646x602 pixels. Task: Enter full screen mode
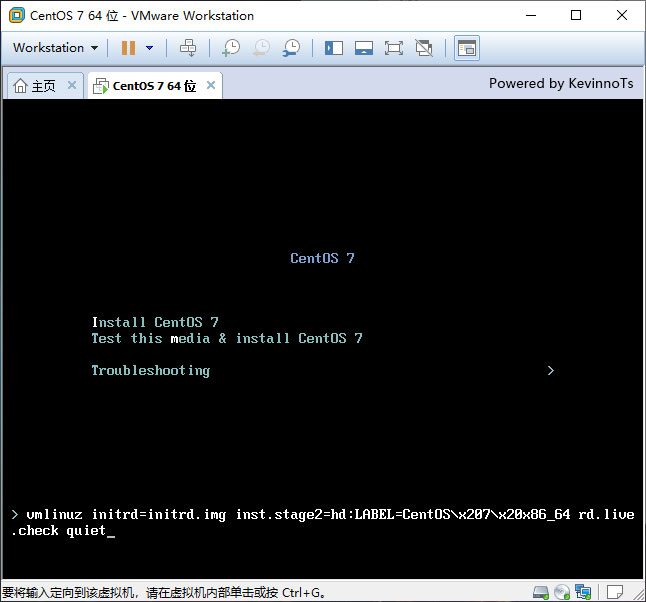click(x=394, y=48)
